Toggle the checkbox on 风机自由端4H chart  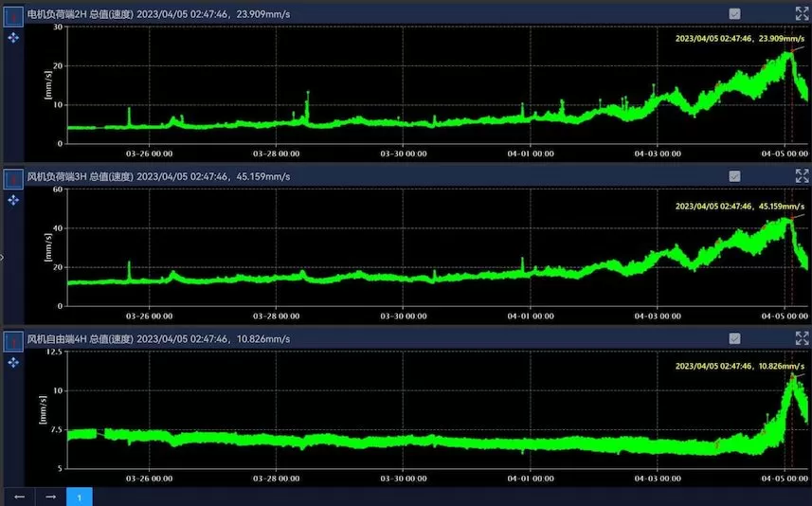point(734,337)
